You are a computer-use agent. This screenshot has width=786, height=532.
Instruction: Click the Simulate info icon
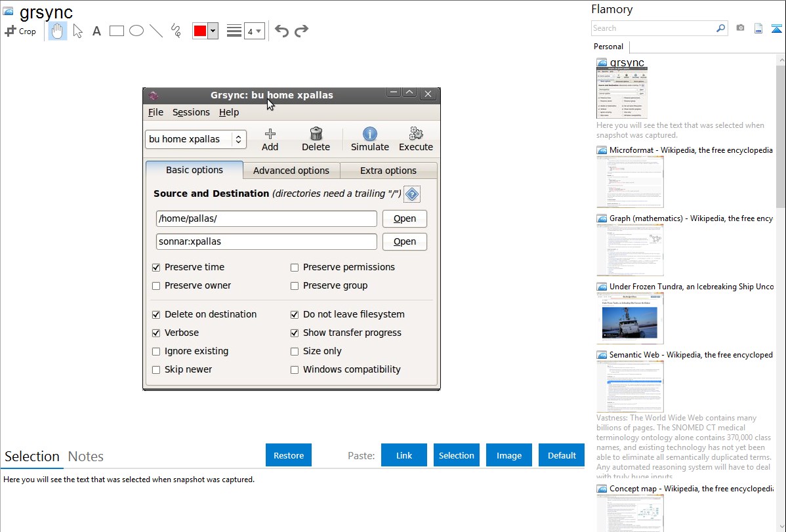coord(370,134)
